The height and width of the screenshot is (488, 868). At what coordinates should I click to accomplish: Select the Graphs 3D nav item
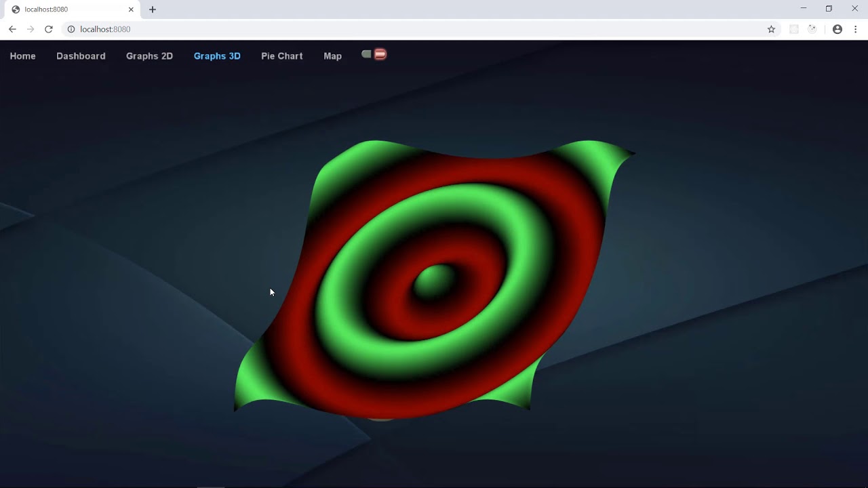217,56
